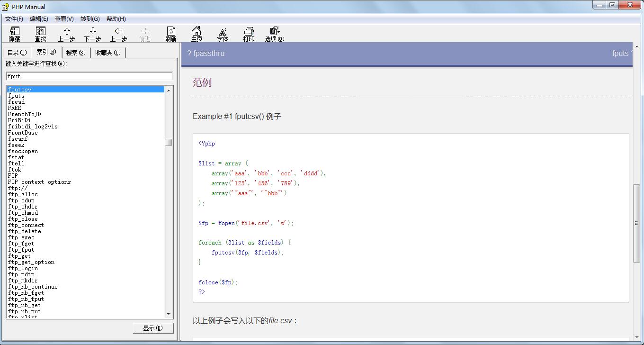Follow the fputs next-page link
The image size is (644, 345).
pos(622,54)
